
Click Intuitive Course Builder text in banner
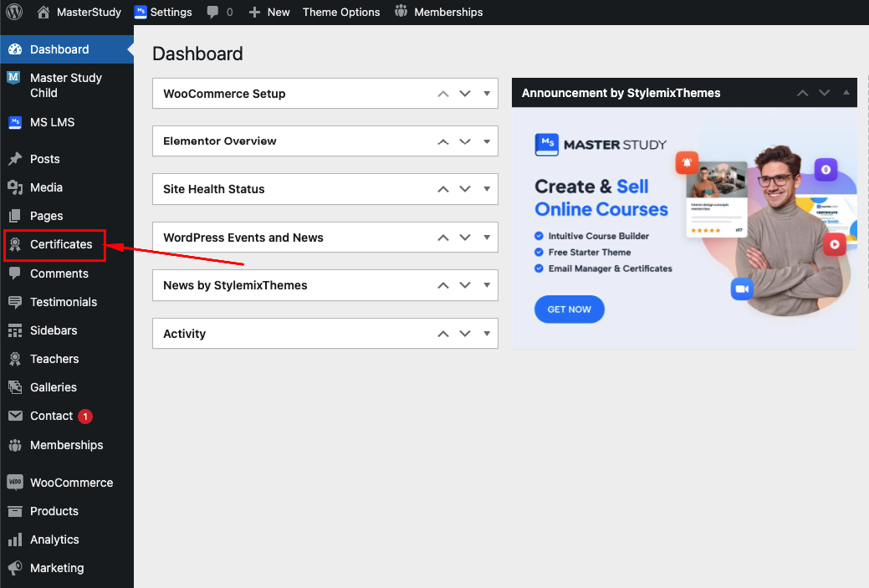(x=599, y=236)
